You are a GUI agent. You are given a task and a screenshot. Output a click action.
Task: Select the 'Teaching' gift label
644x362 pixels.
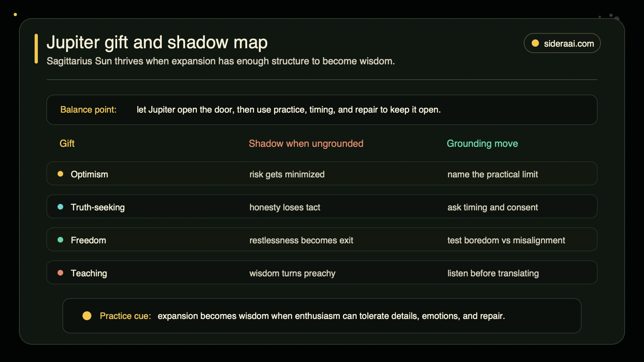(x=89, y=273)
